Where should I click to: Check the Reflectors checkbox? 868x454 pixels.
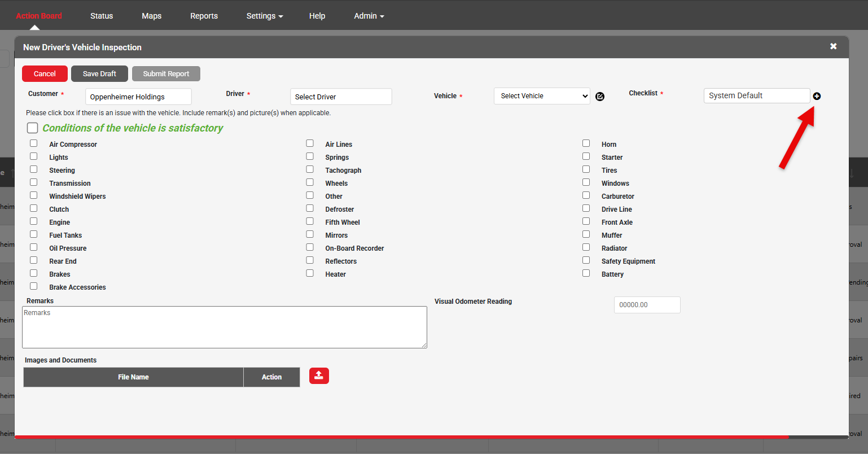pos(310,260)
